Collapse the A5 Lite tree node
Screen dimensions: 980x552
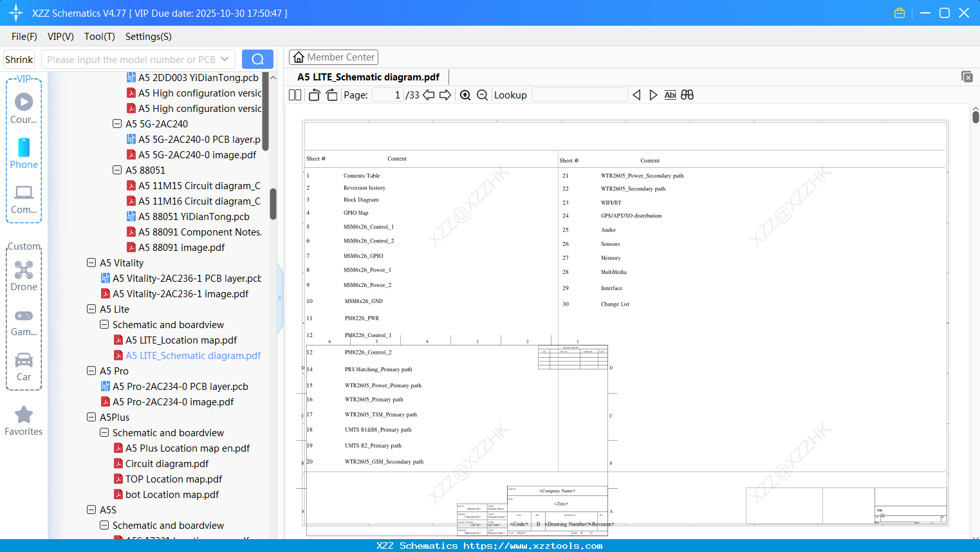point(91,309)
